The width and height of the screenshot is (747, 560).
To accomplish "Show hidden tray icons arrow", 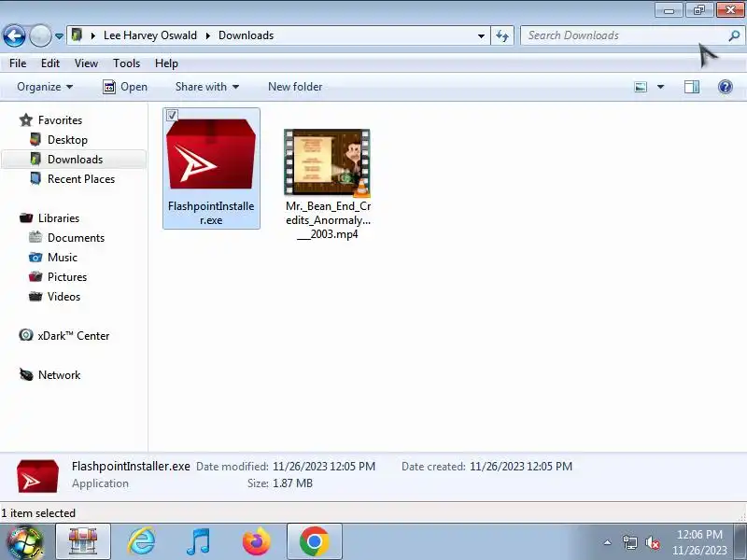I will coord(608,542).
